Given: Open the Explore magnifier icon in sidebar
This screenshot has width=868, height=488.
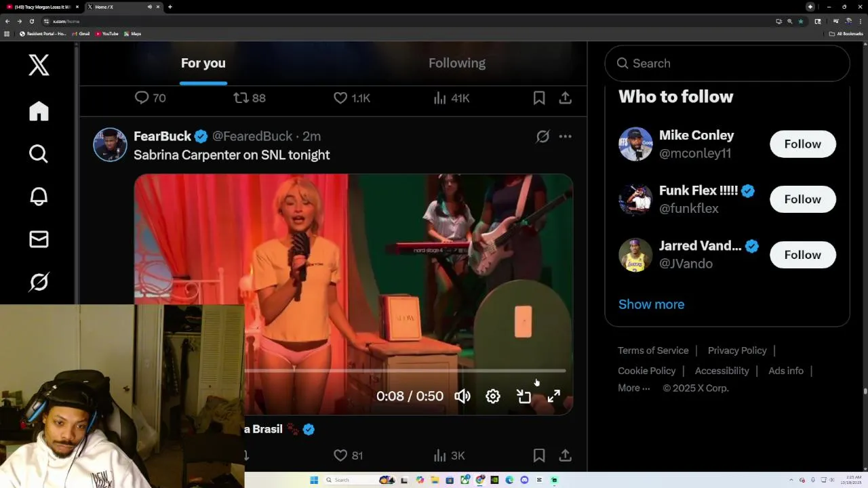Looking at the screenshot, I should coord(39,154).
